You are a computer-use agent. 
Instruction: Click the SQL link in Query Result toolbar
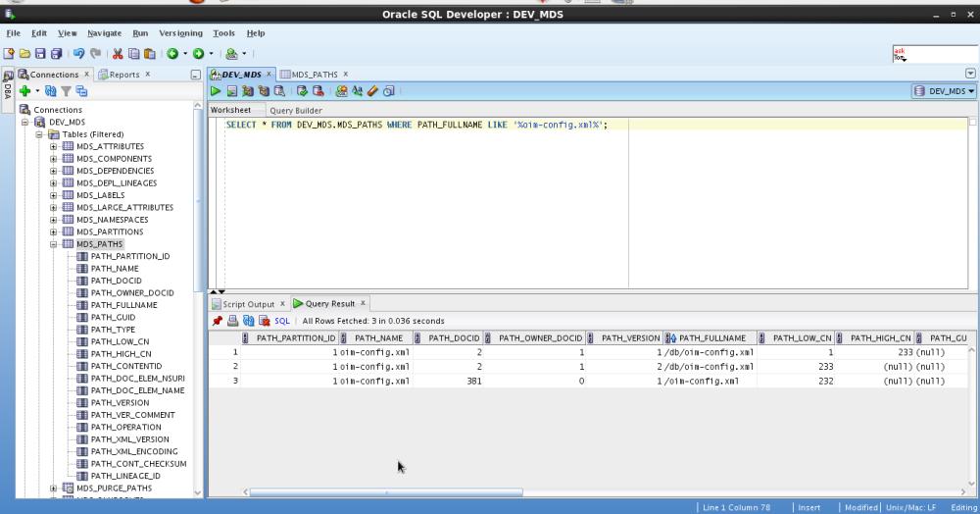281,321
